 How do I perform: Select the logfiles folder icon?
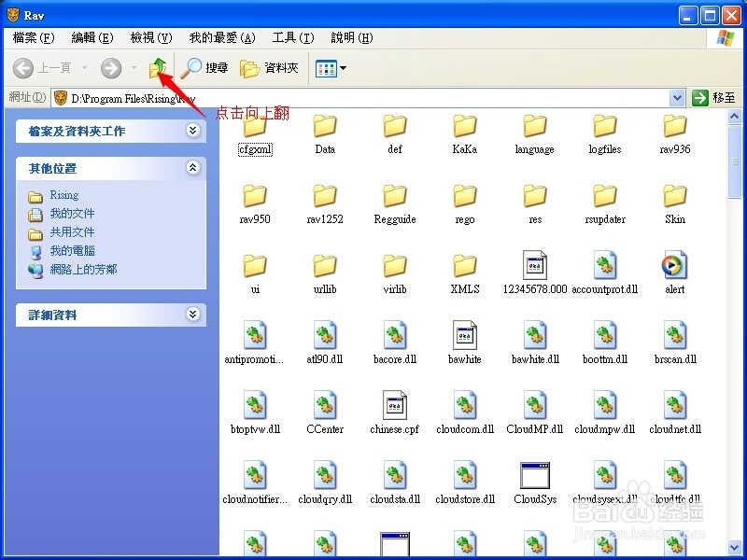point(605,126)
